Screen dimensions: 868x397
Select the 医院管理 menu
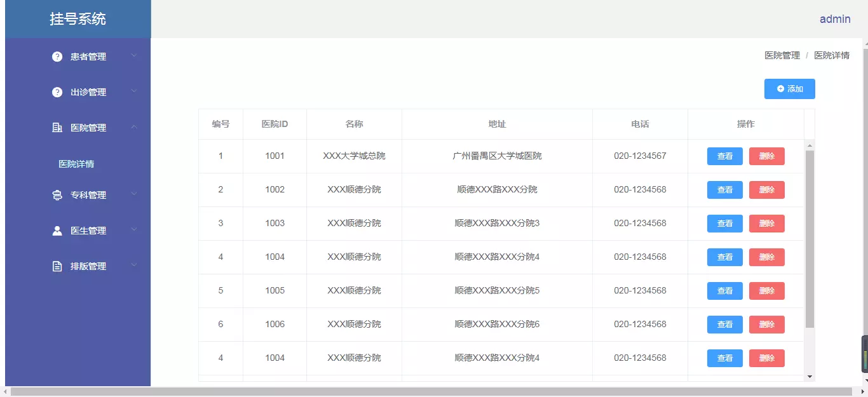coord(78,128)
